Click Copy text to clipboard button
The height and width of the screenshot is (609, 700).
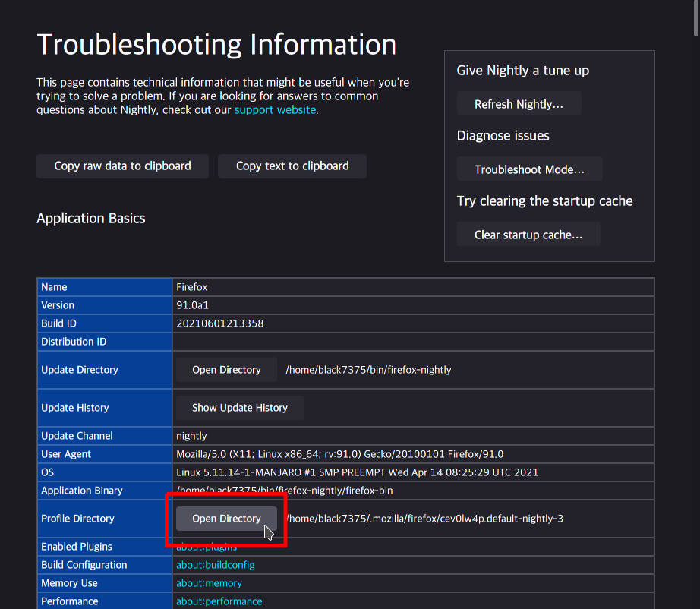point(292,166)
